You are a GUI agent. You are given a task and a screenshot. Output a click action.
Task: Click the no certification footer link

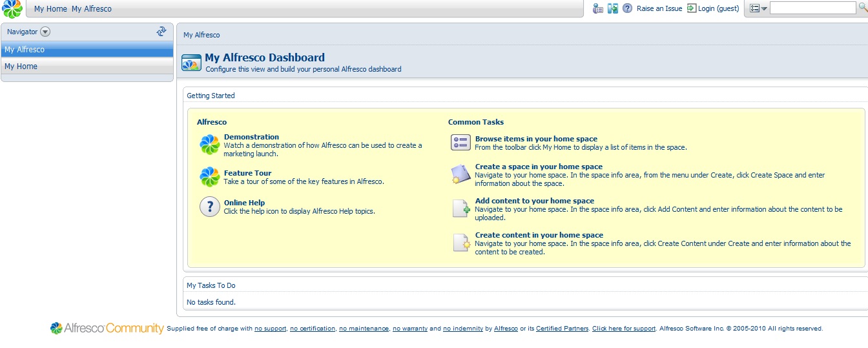(313, 329)
